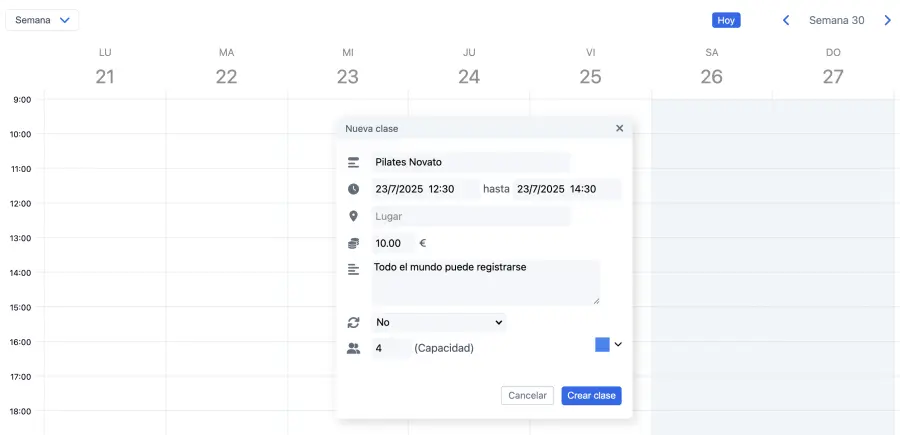Click the class name field Pilates Novato
Image resolution: width=900 pixels, height=435 pixels.
click(470, 162)
